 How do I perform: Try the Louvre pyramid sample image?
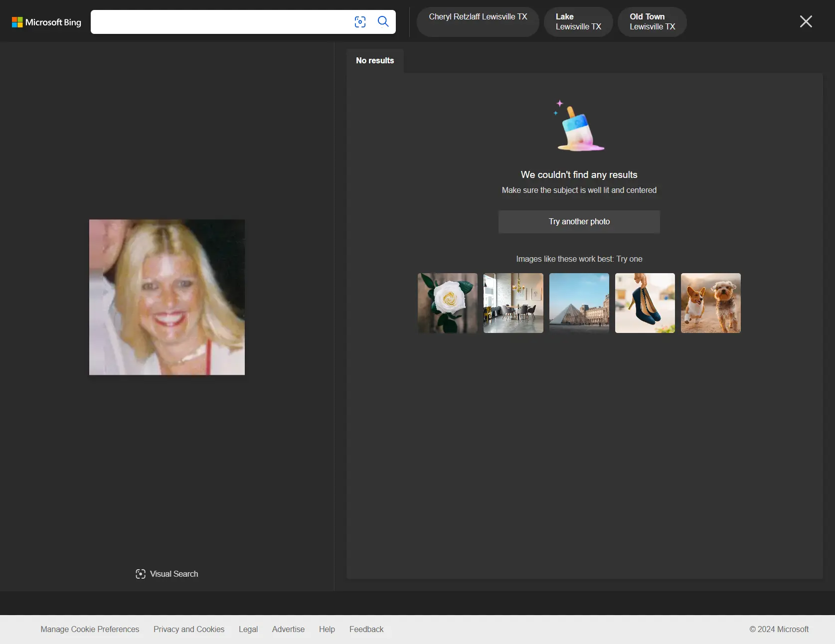click(579, 303)
